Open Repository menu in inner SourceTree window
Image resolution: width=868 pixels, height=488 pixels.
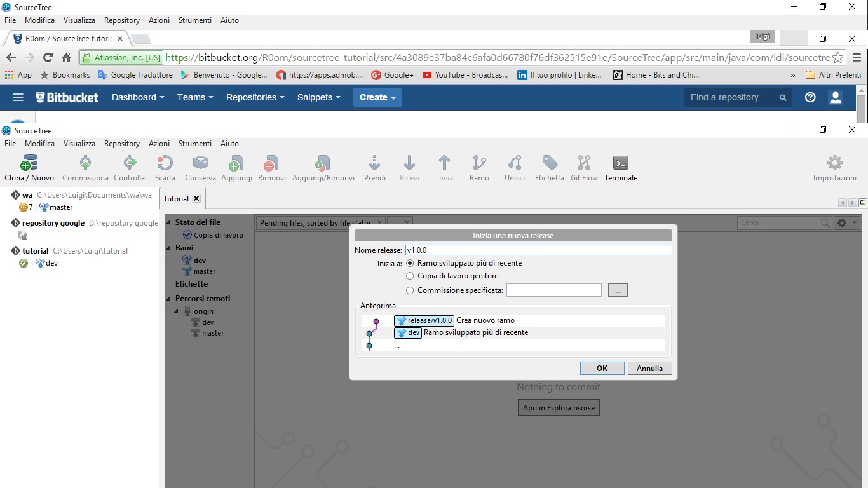(122, 144)
